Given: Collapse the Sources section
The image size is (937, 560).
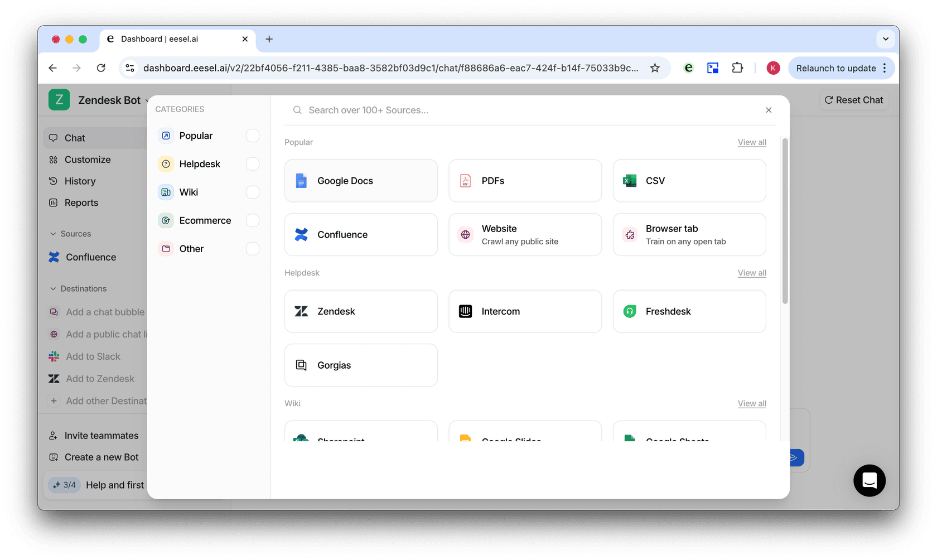Looking at the screenshot, I should [54, 234].
